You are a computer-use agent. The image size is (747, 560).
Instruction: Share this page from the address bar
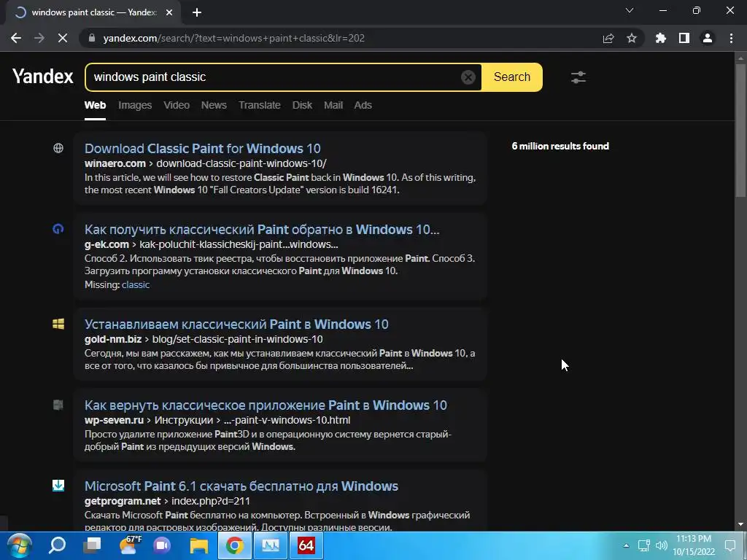[608, 38]
